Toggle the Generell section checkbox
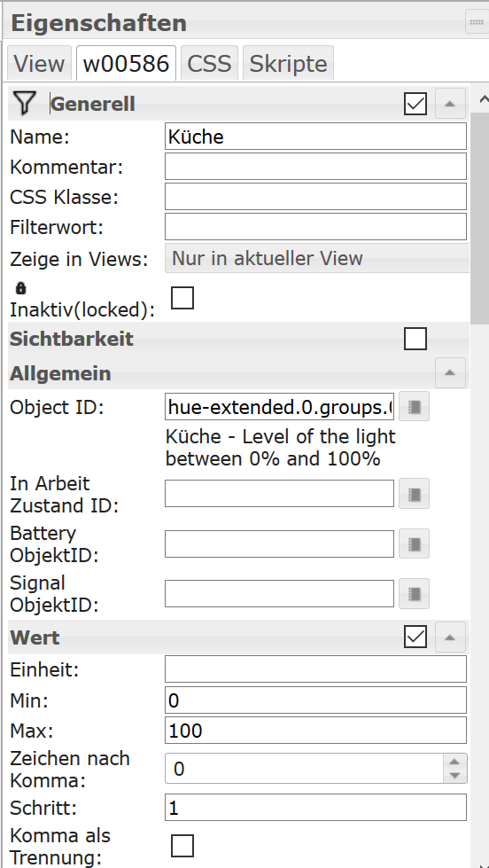The width and height of the screenshot is (489, 868). point(415,104)
